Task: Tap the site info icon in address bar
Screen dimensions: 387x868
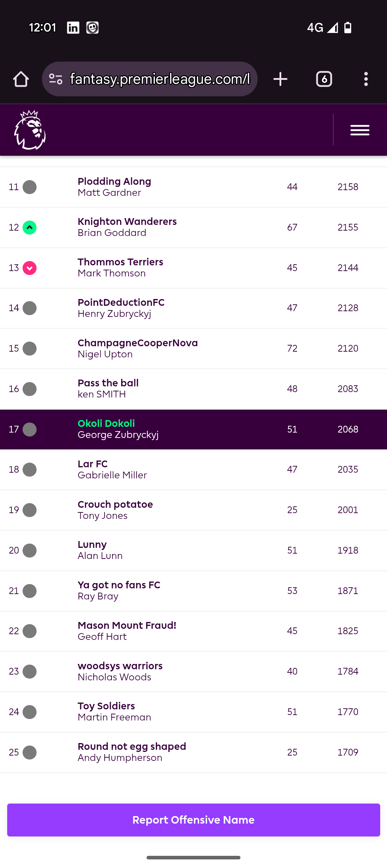Action: [56, 79]
